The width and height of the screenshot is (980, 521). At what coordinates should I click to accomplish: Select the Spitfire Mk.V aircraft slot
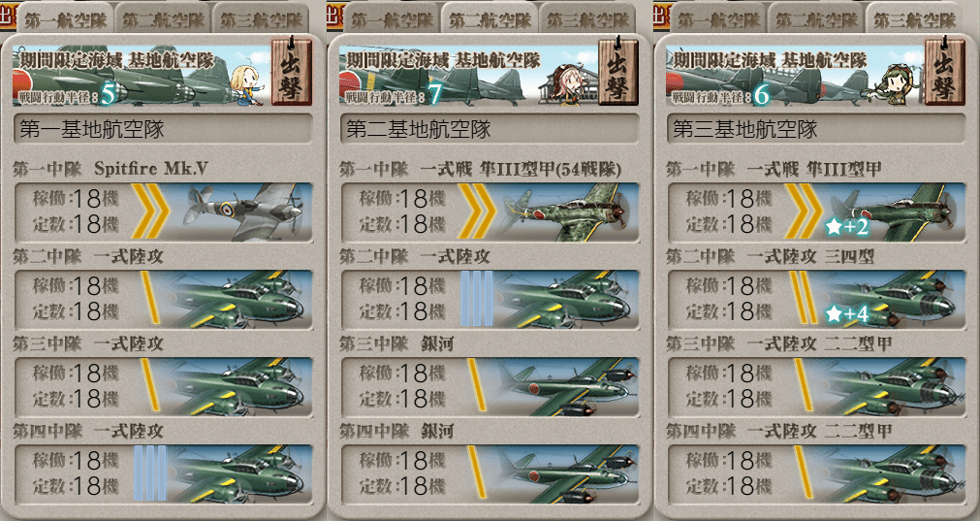point(163,212)
